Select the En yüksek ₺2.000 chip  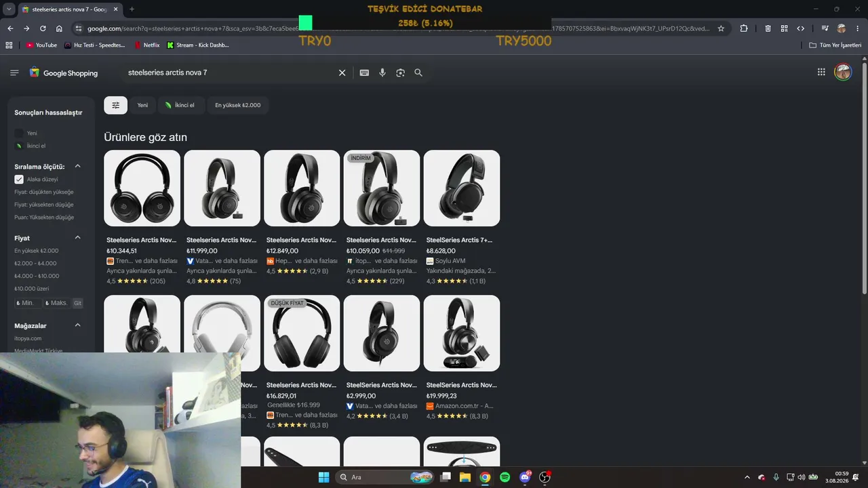click(237, 105)
